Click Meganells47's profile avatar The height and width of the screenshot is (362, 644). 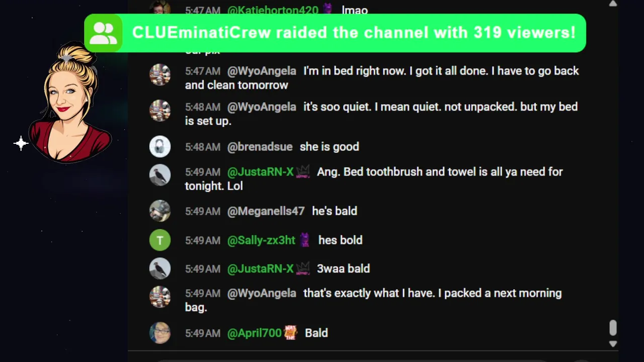coord(160,211)
